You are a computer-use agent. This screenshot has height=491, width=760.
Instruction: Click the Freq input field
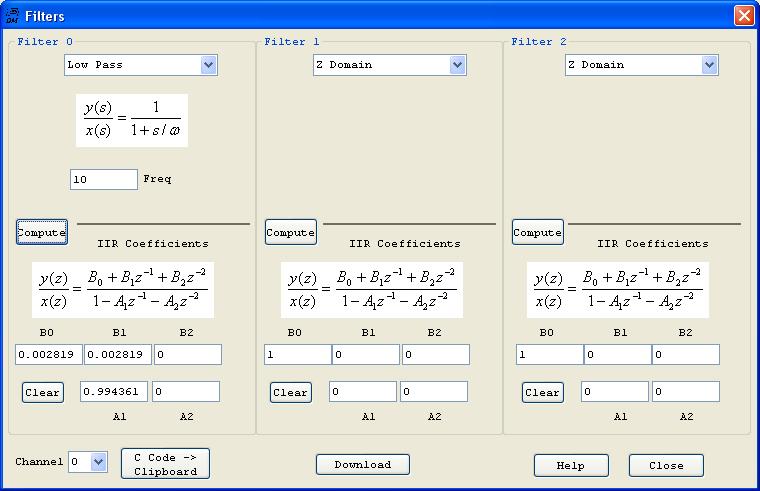click(x=103, y=179)
